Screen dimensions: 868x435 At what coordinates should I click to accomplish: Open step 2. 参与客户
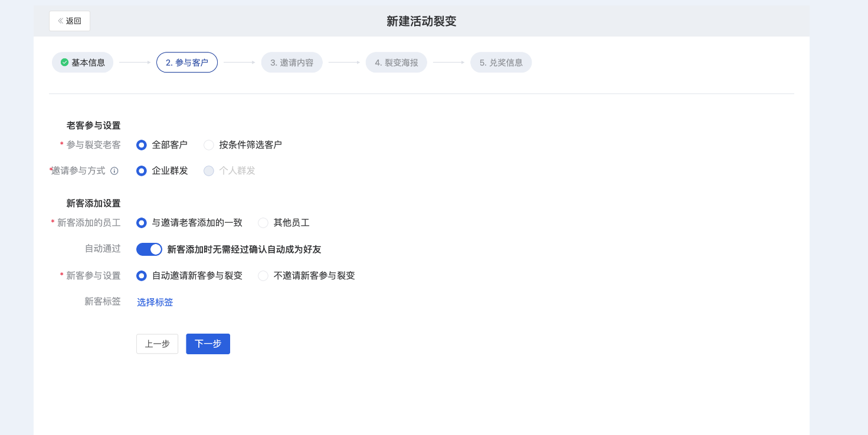tap(187, 62)
